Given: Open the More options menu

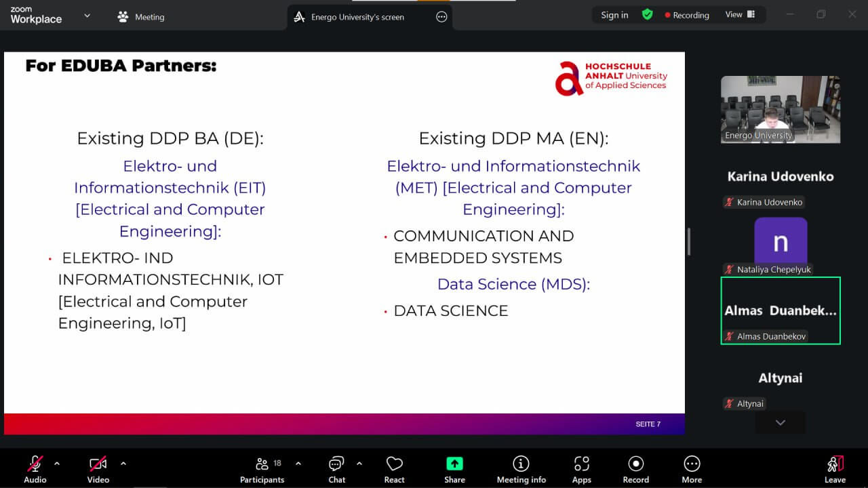Looking at the screenshot, I should click(x=692, y=469).
